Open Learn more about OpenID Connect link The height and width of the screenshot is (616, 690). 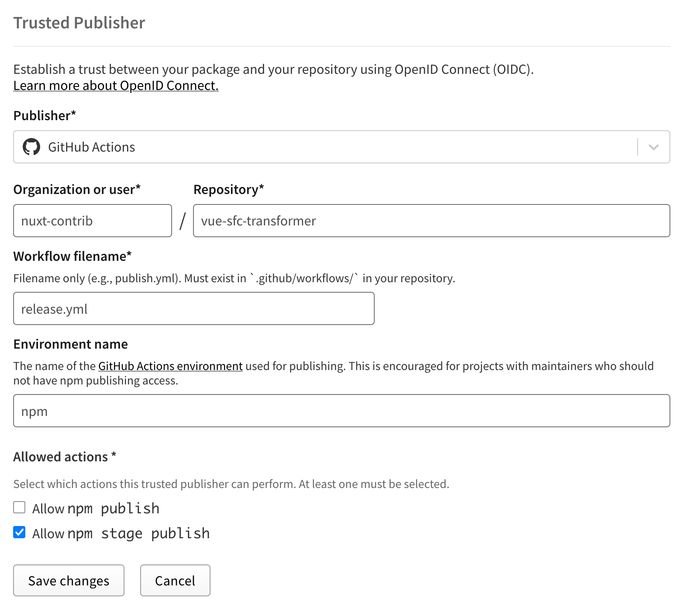click(116, 85)
